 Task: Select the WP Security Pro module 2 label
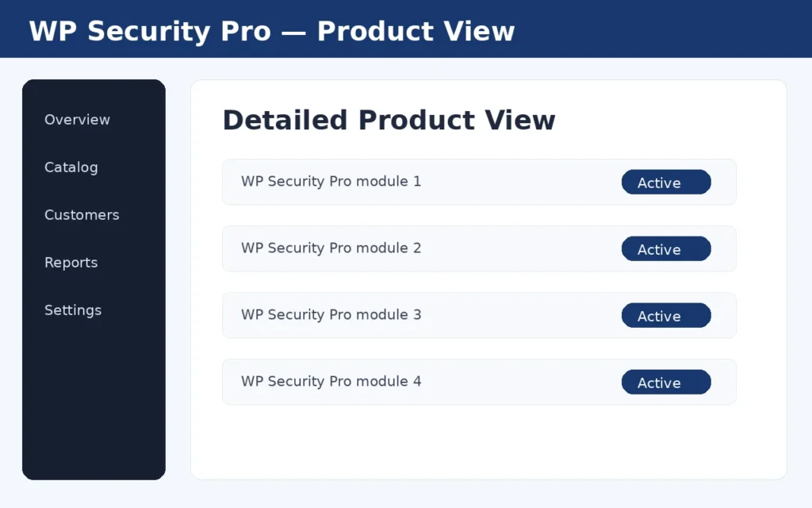pos(331,248)
